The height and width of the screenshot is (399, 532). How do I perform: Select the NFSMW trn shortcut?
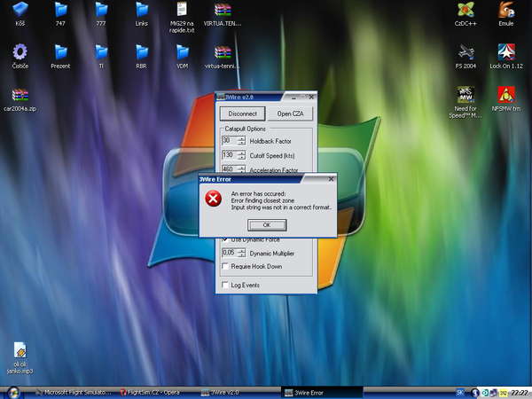pos(506,99)
